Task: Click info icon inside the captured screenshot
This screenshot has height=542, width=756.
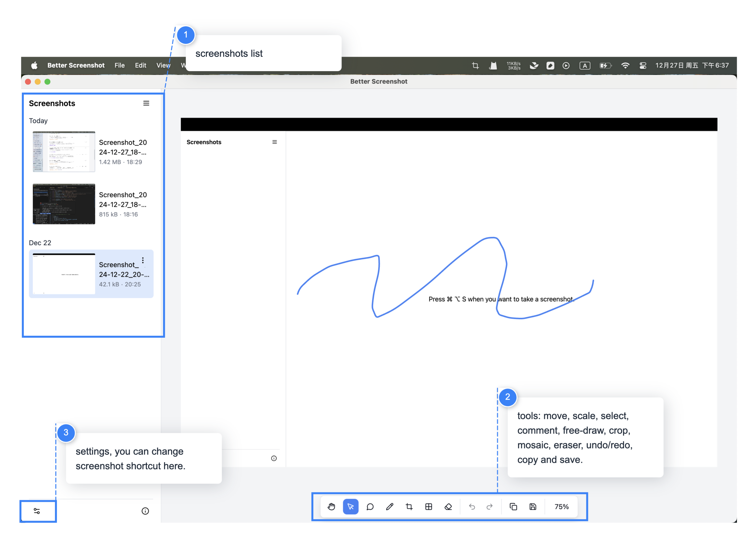Action: point(274,458)
